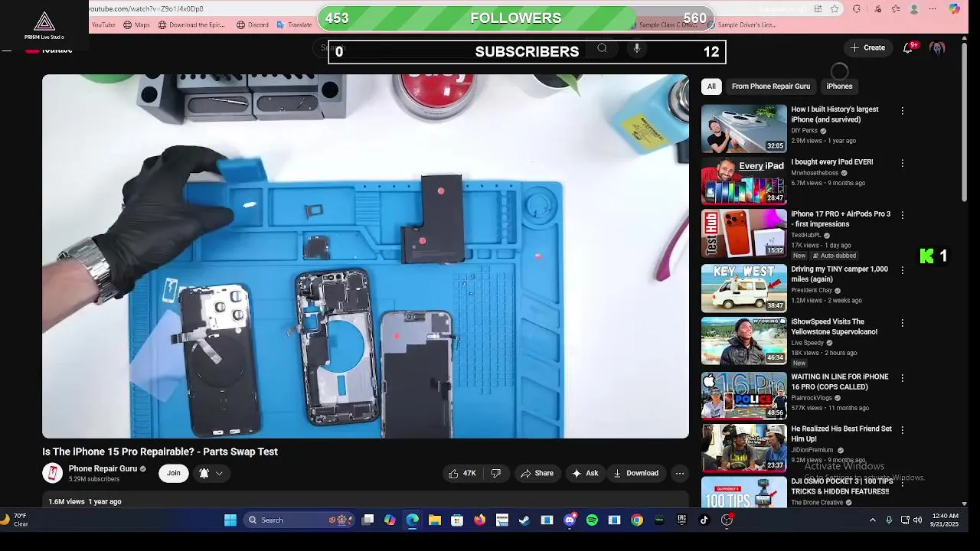
Task: Like the video with 47K likes
Action: point(462,473)
